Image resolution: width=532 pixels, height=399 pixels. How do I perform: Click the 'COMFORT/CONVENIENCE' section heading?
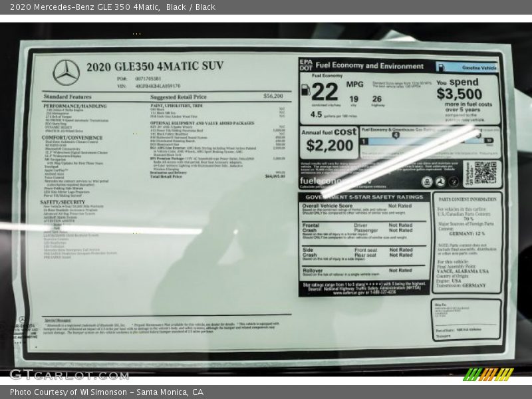tap(72, 138)
